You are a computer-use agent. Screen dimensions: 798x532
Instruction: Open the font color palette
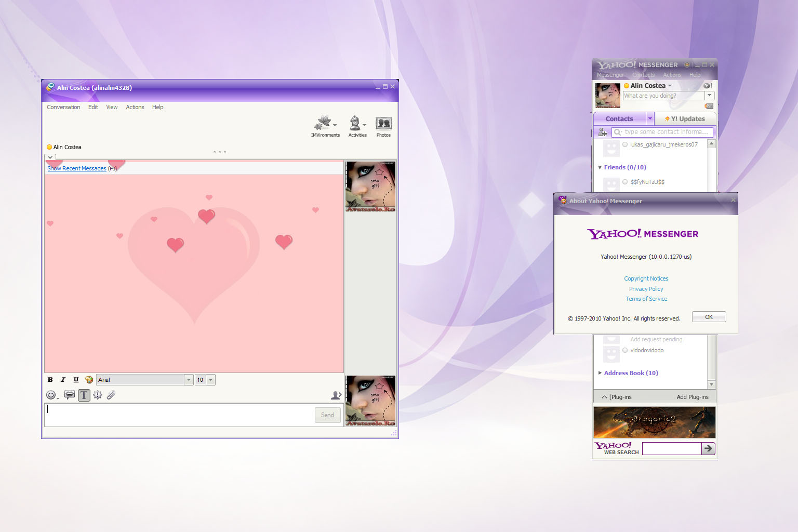coord(89,380)
